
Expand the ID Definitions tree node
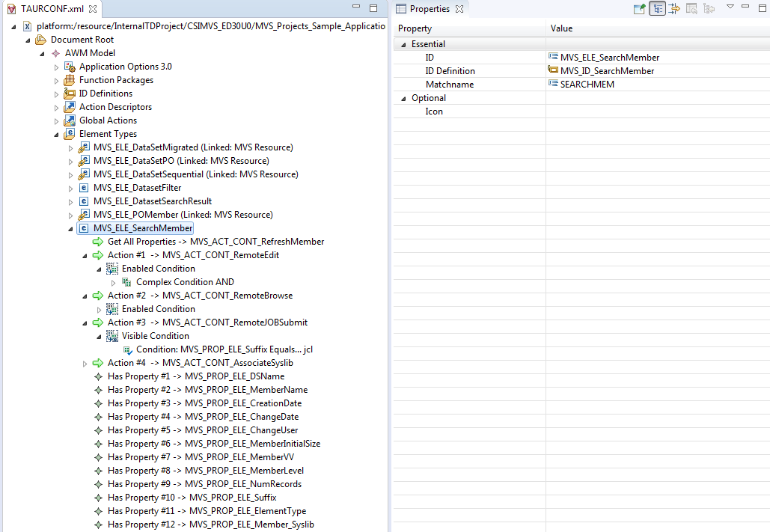[56, 94]
